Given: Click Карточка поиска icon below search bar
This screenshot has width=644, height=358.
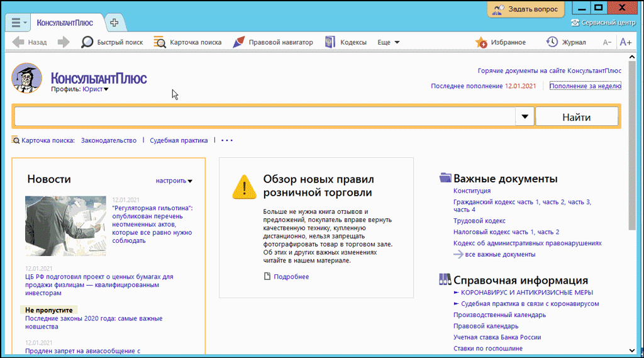Looking at the screenshot, I should point(16,140).
